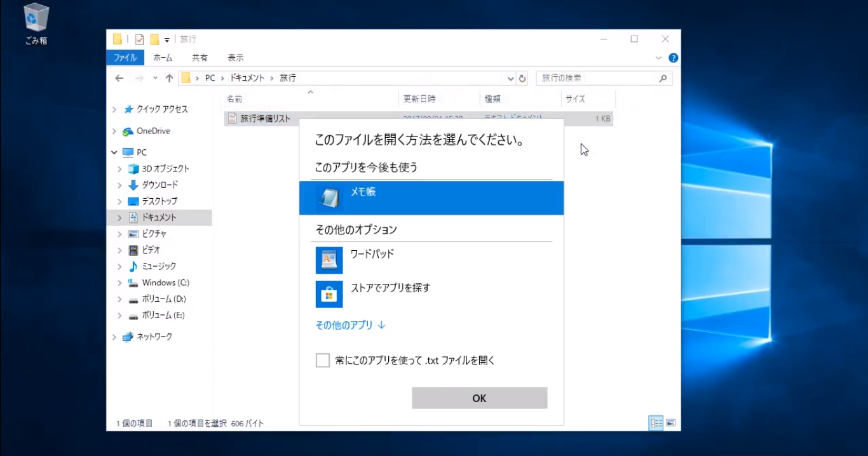Click the magnifier icon in the search box

tap(663, 78)
